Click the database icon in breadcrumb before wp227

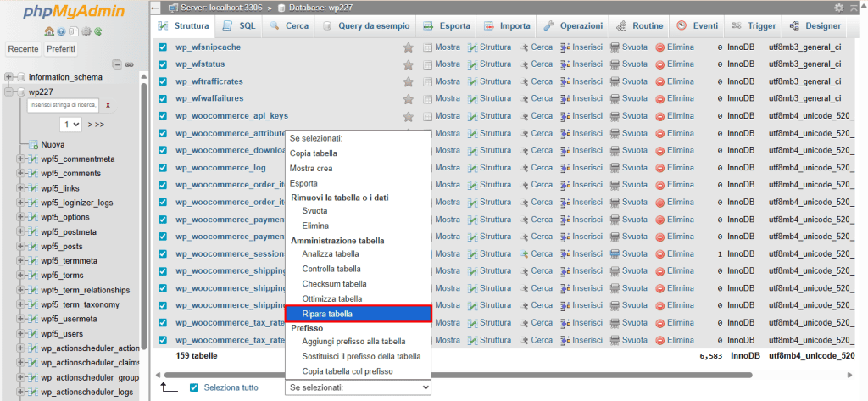pyautogui.click(x=281, y=8)
